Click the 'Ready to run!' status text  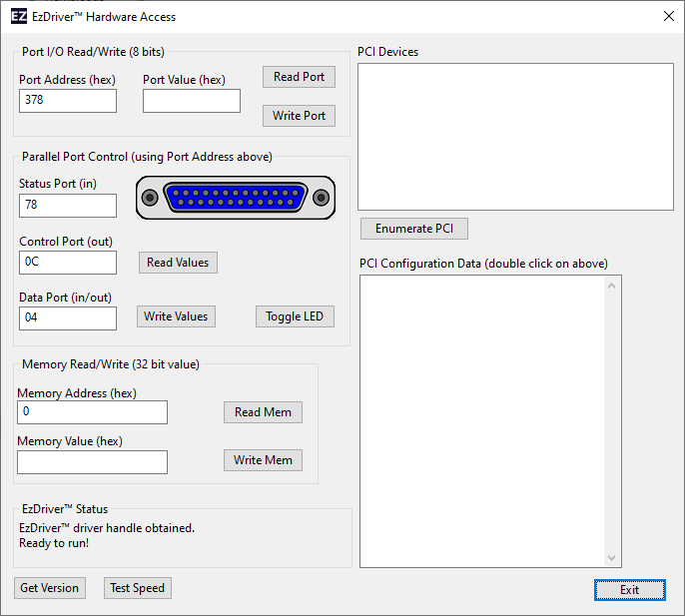[x=54, y=543]
